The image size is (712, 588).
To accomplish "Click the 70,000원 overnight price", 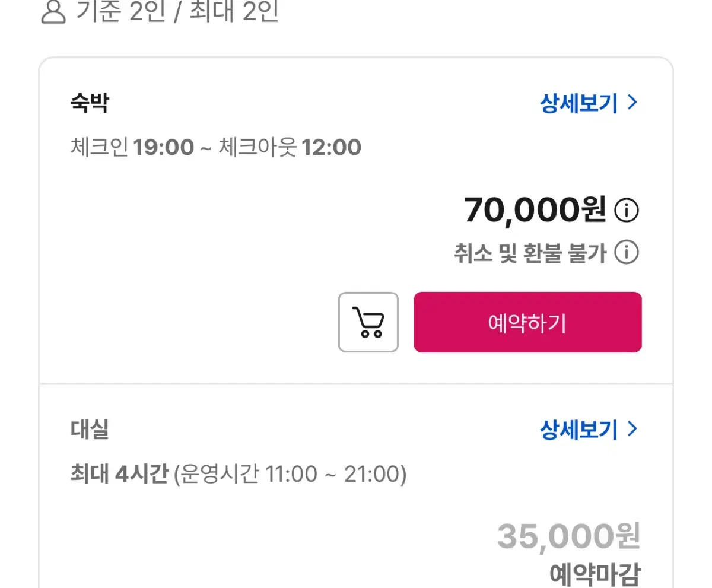I will coord(535,210).
